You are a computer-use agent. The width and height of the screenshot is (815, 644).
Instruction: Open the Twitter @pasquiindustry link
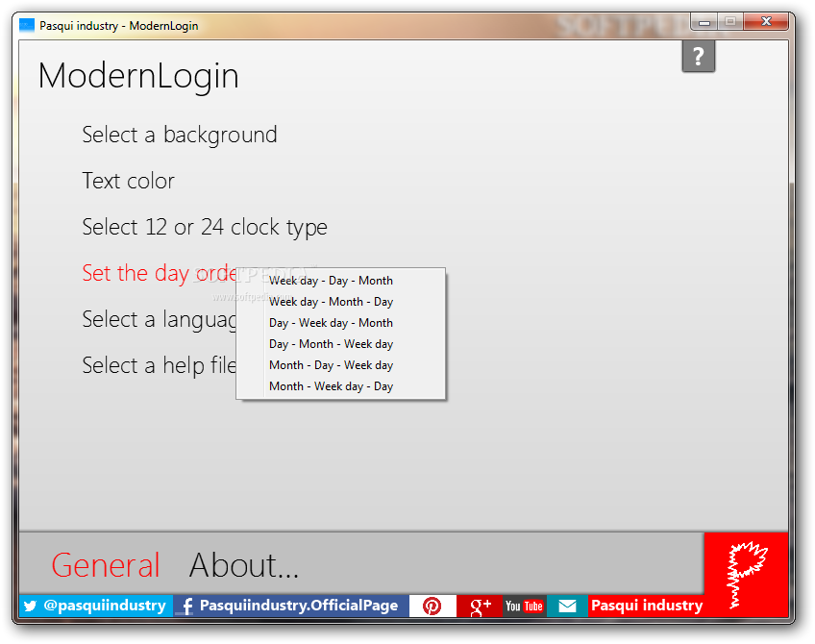click(x=96, y=606)
